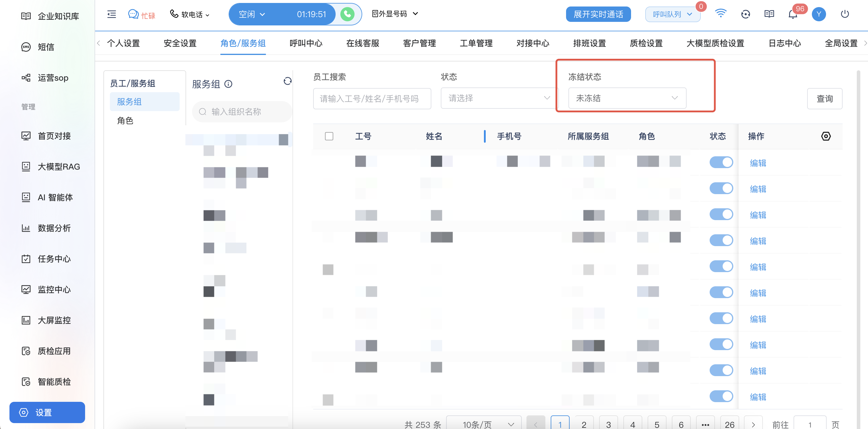Switch to 安全设置 tab

point(180,43)
